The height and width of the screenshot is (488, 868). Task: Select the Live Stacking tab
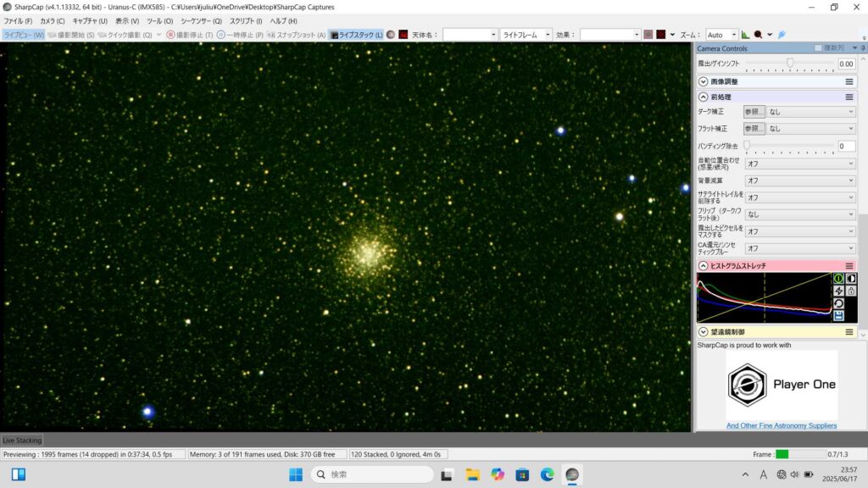(22, 441)
